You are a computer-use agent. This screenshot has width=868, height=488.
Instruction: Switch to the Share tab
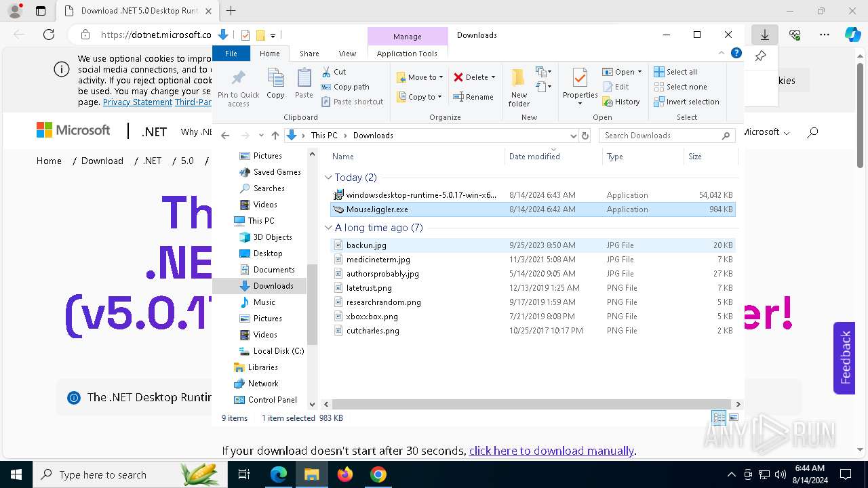[309, 54]
